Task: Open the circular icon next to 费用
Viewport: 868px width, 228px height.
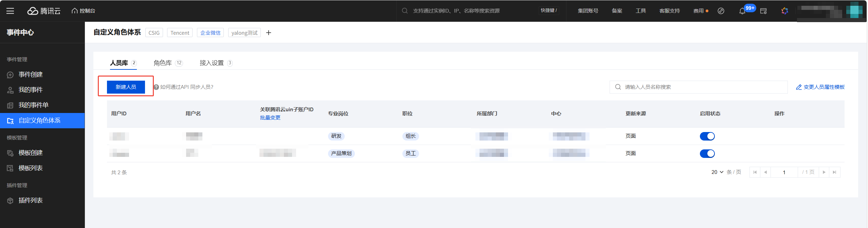Action: (721, 11)
